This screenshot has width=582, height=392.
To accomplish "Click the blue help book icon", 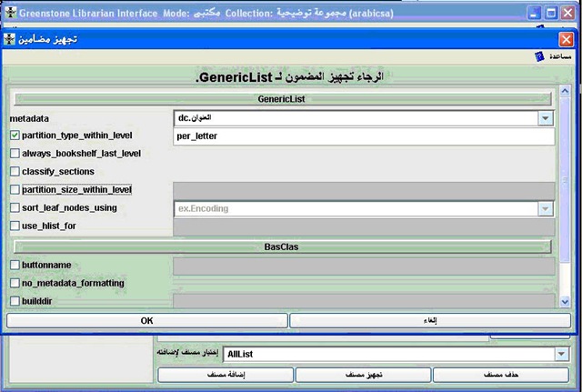I will tap(539, 56).
